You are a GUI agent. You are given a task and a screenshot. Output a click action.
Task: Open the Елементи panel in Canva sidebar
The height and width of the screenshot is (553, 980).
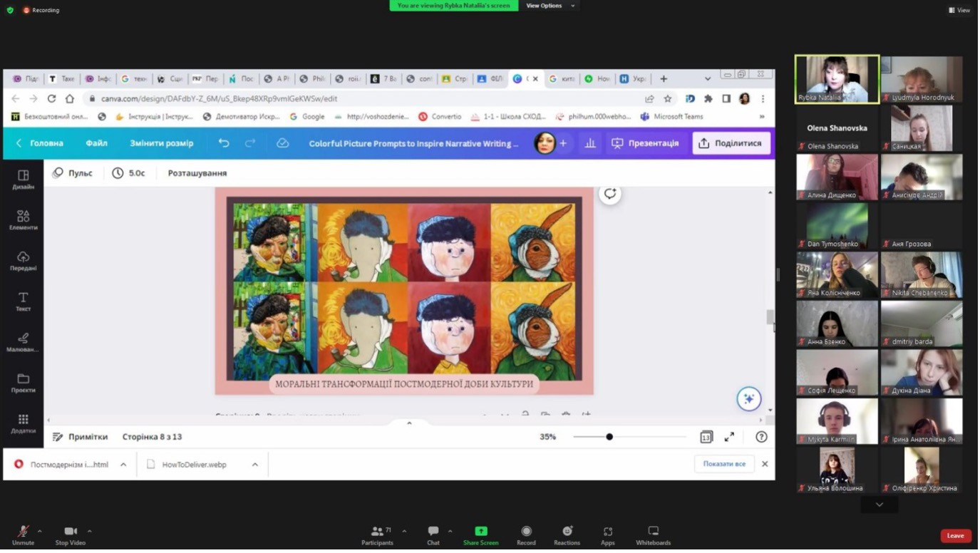pyautogui.click(x=23, y=219)
